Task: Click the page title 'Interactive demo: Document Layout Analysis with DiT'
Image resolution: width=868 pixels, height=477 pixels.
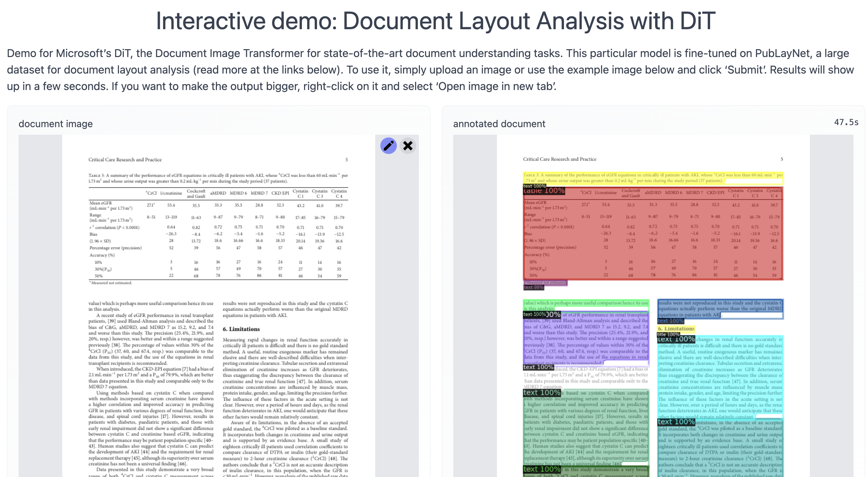Action: pos(436,21)
